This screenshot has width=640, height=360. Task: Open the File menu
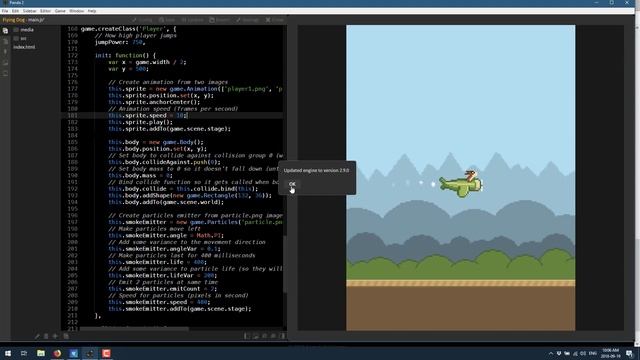(5, 11)
